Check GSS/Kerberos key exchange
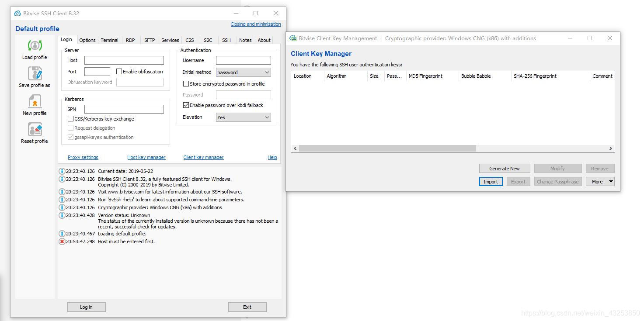 point(70,118)
